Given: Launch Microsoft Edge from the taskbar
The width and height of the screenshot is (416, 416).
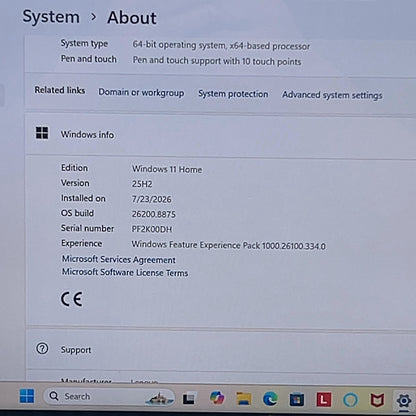Looking at the screenshot, I should (270, 399).
